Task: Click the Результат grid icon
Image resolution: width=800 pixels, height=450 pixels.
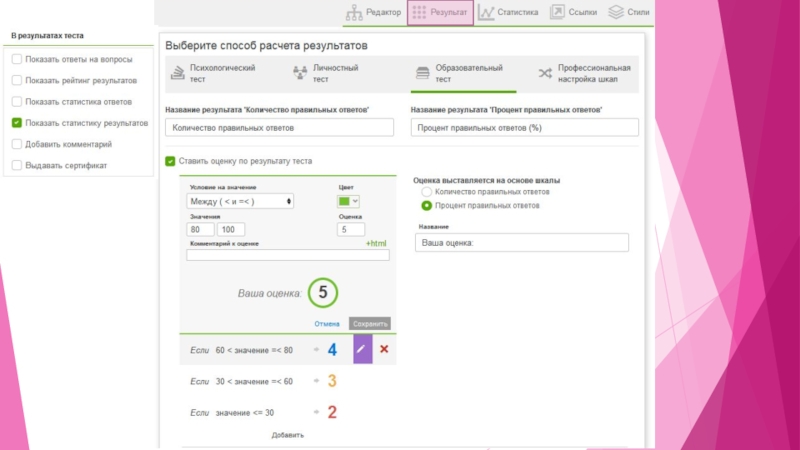Action: coord(419,12)
